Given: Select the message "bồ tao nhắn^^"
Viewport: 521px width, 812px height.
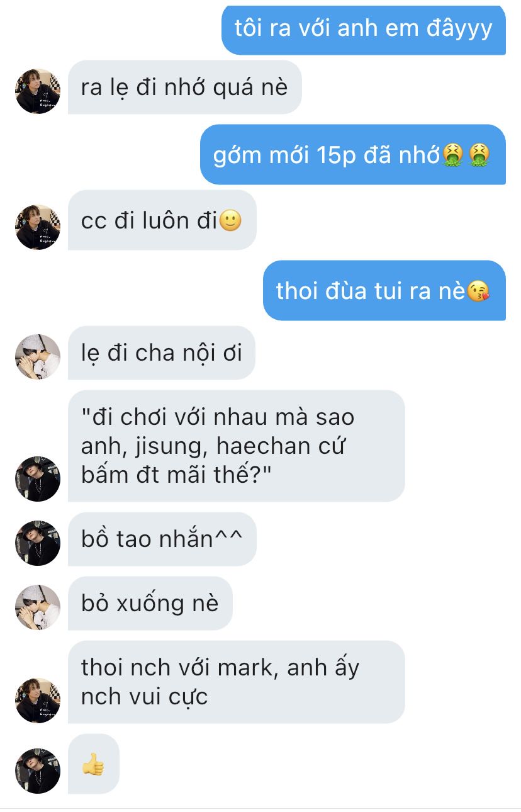Looking at the screenshot, I should 162,539.
